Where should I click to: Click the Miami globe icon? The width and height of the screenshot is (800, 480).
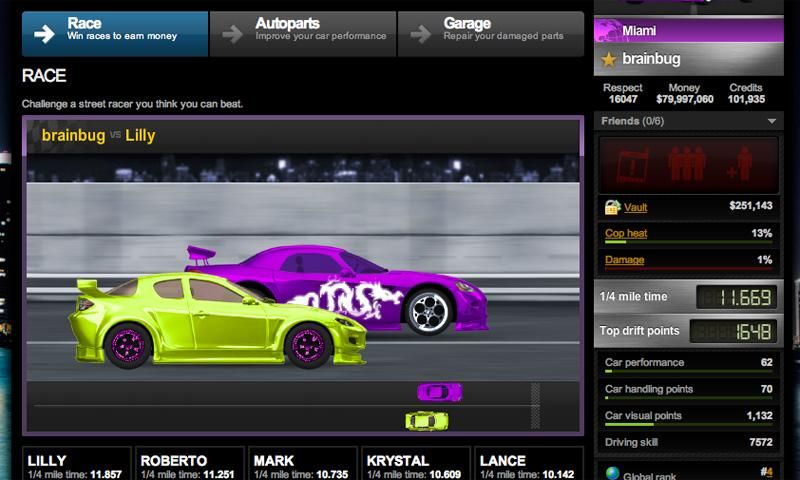609,31
